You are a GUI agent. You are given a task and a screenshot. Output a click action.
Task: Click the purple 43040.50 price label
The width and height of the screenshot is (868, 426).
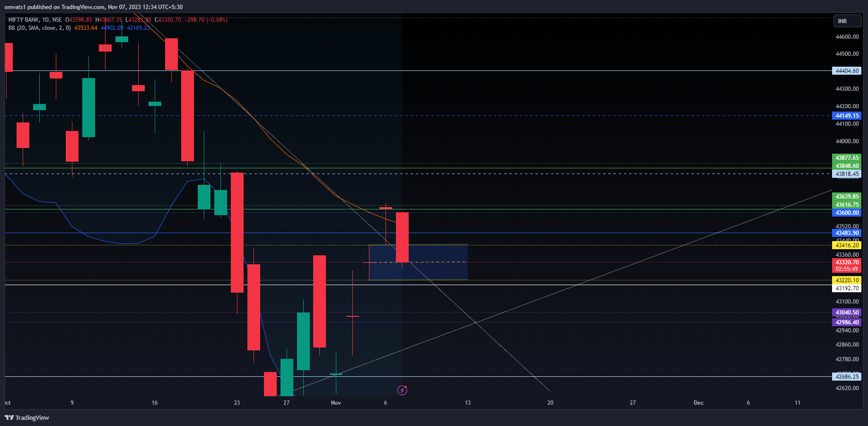pos(847,313)
